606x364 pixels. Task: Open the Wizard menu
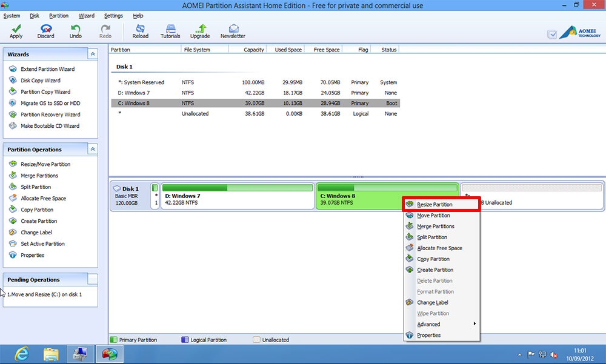87,16
